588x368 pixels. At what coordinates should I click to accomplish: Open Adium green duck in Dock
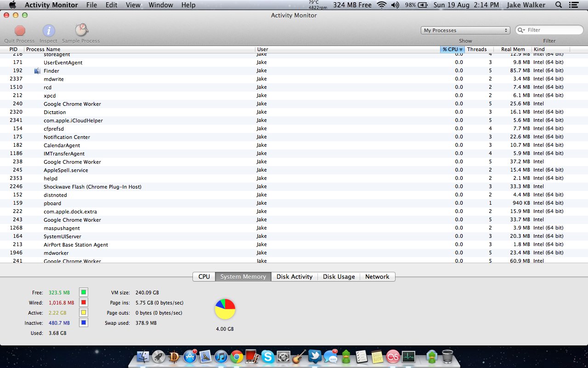(346, 356)
